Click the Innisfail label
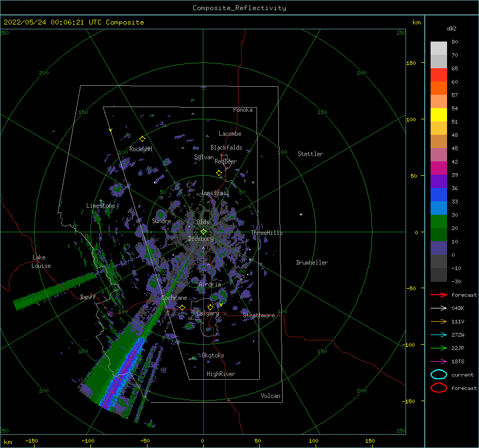The width and height of the screenshot is (479, 448). [215, 193]
